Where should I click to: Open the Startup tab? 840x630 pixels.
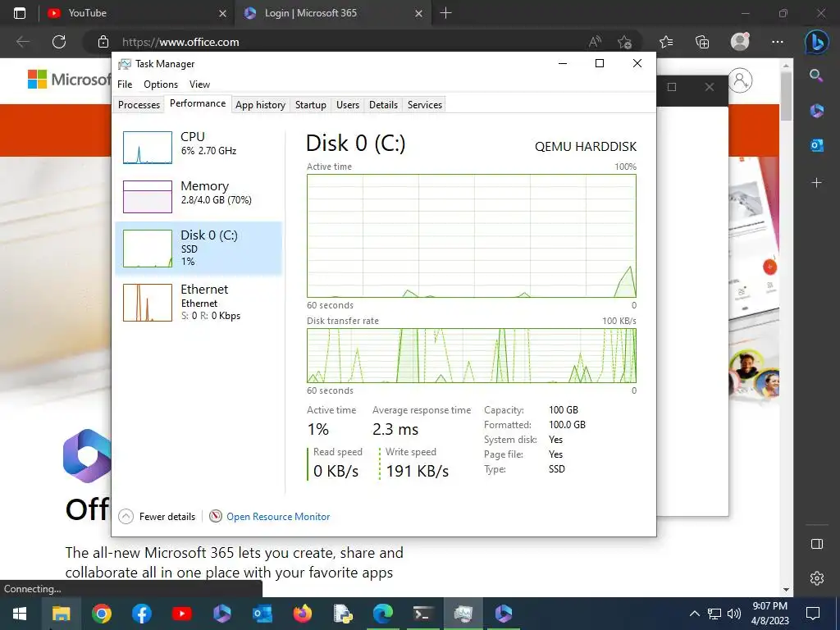tap(311, 105)
